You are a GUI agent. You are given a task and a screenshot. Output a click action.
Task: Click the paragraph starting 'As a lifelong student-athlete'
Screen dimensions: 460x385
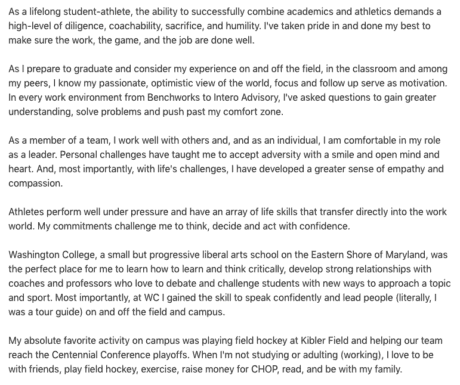[225, 26]
